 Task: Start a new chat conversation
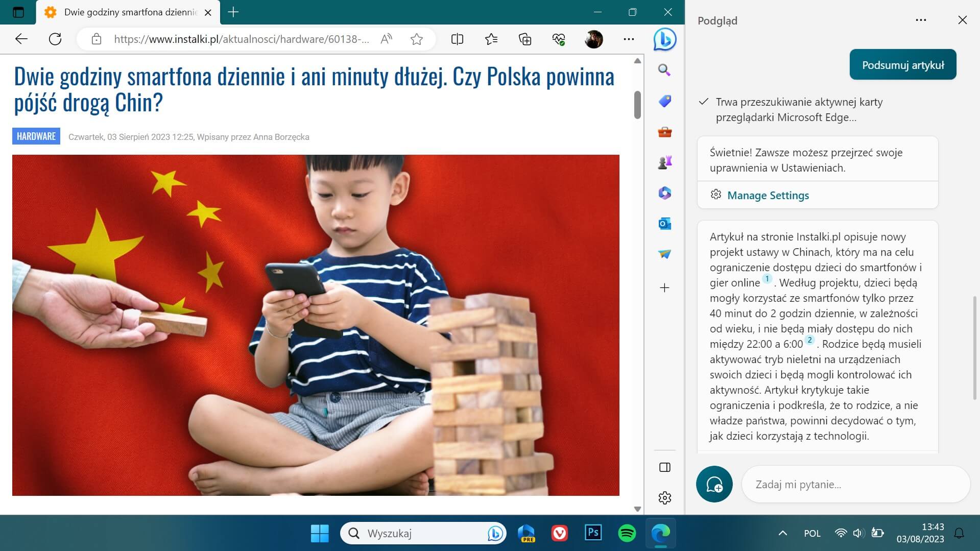pos(714,484)
